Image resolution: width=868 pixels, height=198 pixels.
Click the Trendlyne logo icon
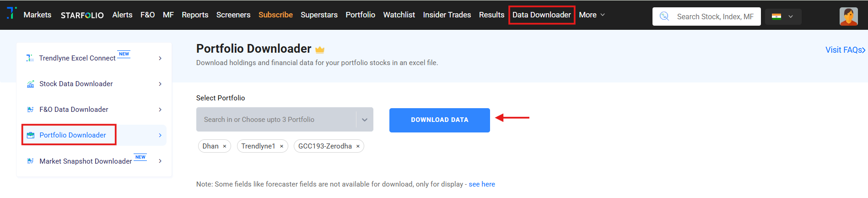pos(11,13)
